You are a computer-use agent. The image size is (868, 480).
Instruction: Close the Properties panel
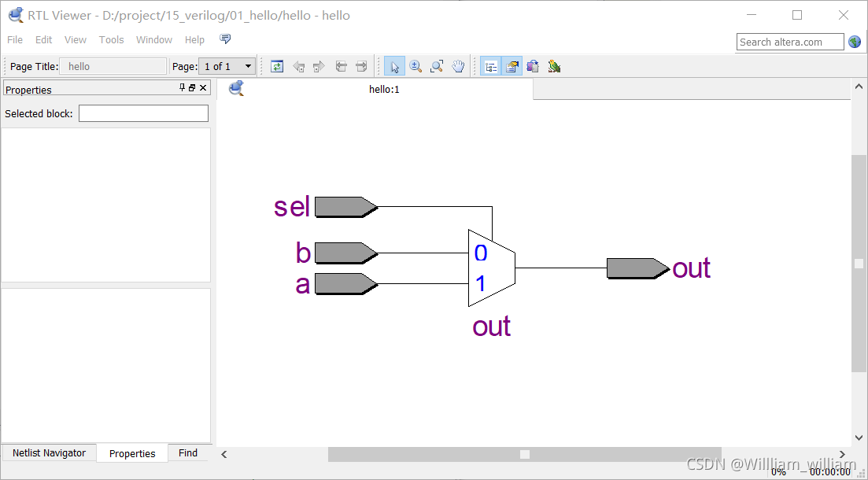pyautogui.click(x=203, y=87)
